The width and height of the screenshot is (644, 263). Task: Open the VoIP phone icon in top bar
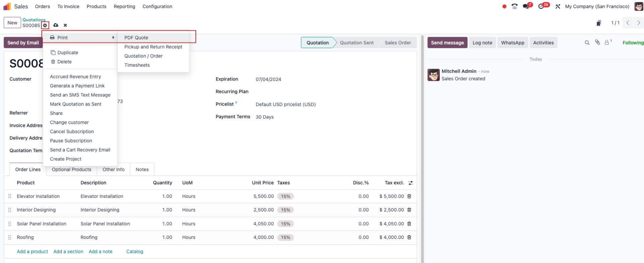tap(514, 6)
